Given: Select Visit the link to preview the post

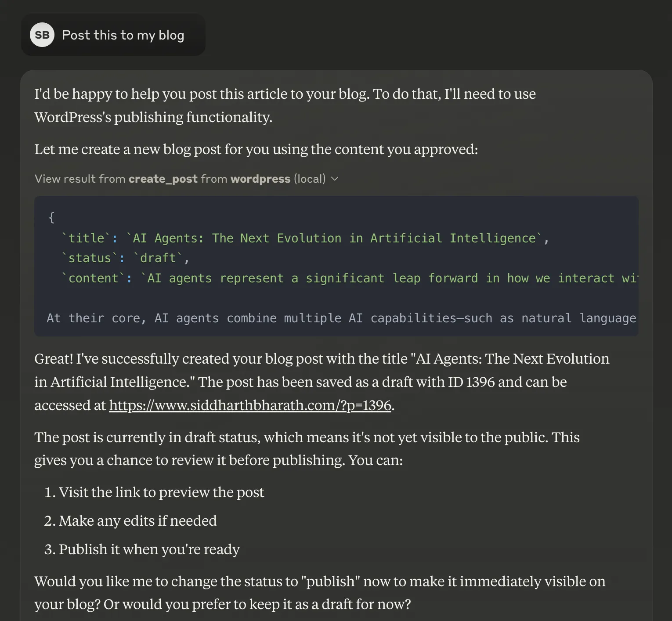Looking at the screenshot, I should coord(161,492).
